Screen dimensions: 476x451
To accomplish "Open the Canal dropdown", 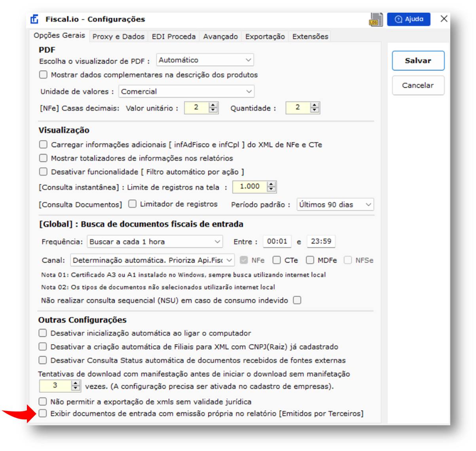I will tap(152, 260).
